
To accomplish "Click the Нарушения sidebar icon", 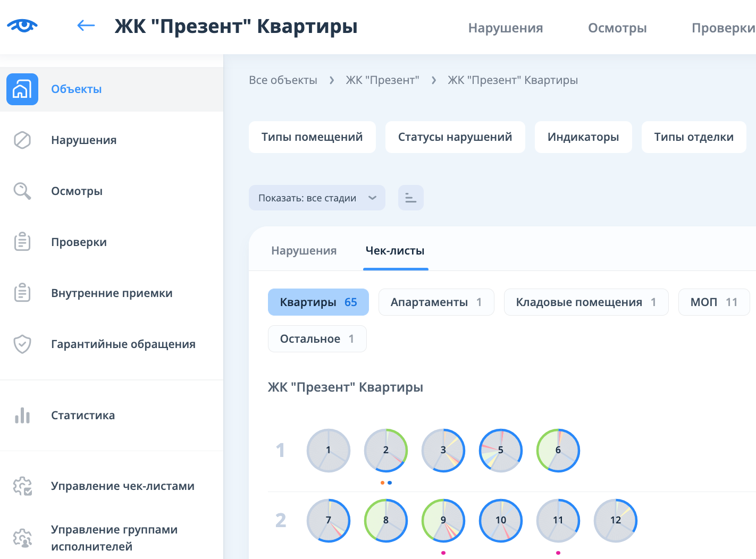I will [22, 140].
